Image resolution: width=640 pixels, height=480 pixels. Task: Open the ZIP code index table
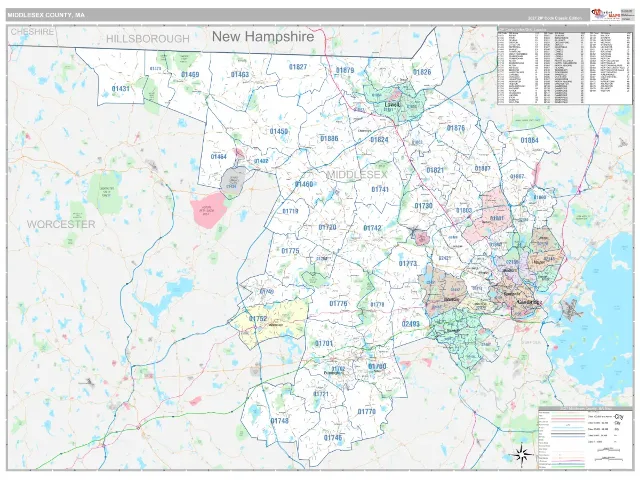[x=564, y=66]
